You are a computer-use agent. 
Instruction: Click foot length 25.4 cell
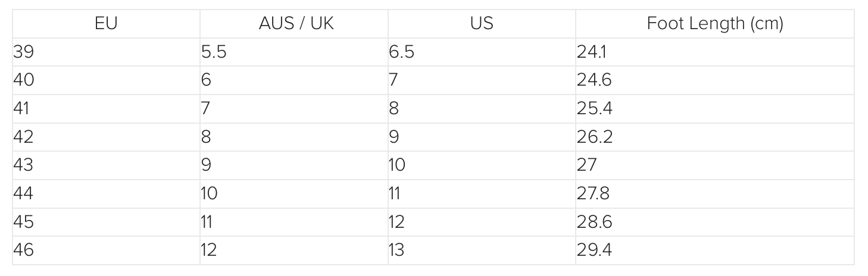tap(594, 109)
